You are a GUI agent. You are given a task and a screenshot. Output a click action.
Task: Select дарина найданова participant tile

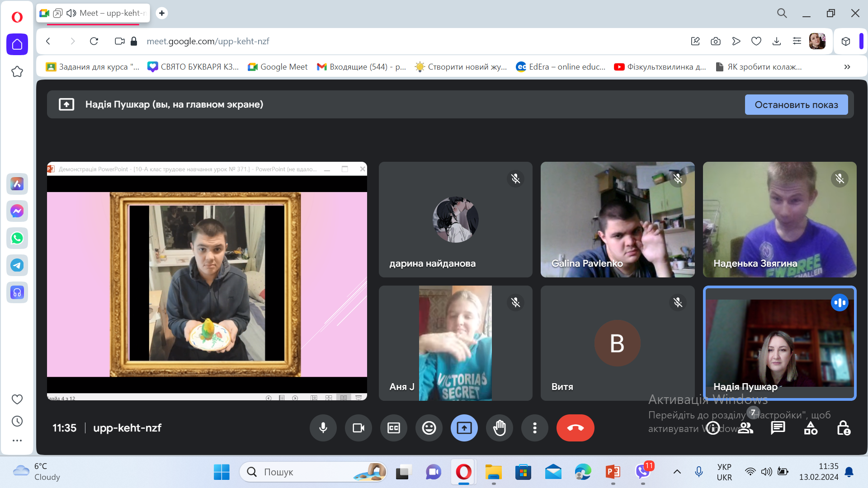[x=455, y=220]
